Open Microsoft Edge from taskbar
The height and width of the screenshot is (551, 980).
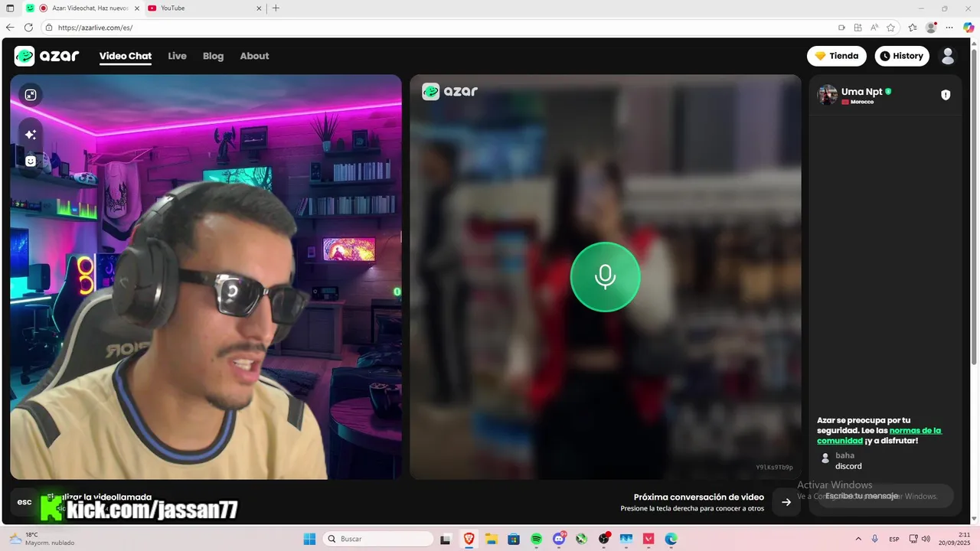coord(671,539)
